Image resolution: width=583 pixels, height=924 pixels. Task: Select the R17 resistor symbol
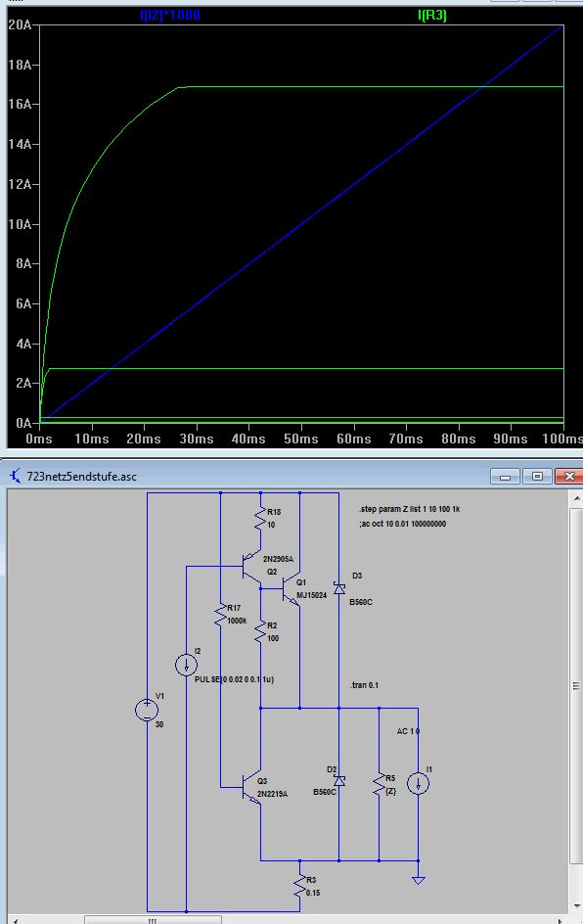click(x=220, y=615)
